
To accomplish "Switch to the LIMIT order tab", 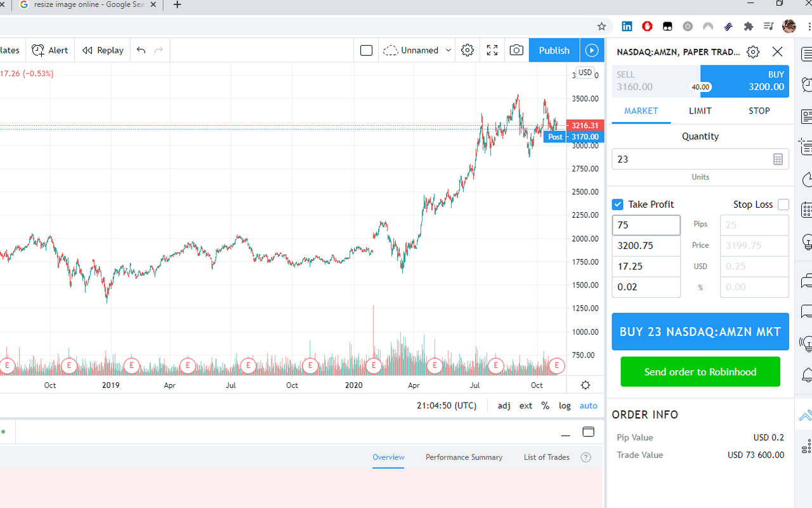I will pyautogui.click(x=700, y=111).
